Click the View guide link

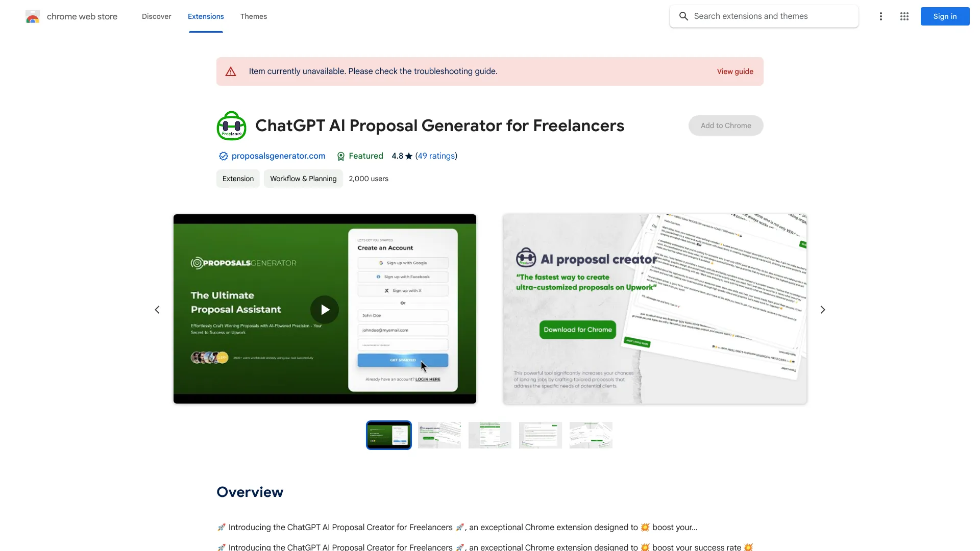[x=735, y=71]
